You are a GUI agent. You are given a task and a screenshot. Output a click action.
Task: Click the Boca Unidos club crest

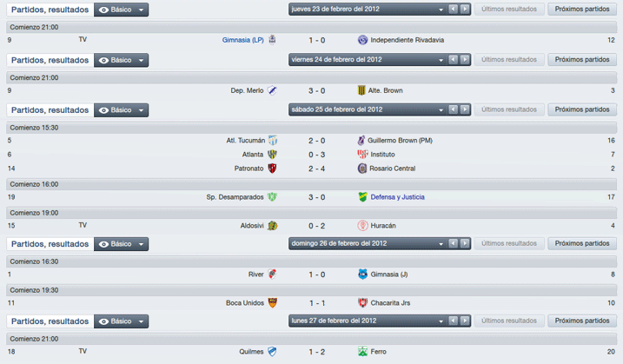(272, 303)
